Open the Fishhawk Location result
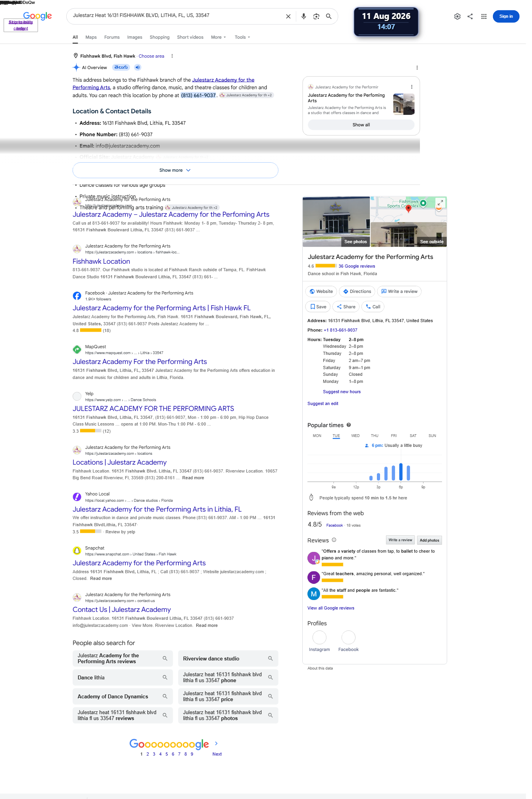The height and width of the screenshot is (799, 532). 101,261
